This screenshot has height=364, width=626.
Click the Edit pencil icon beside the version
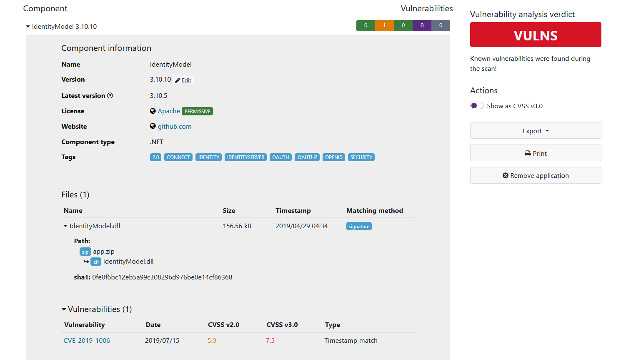177,80
